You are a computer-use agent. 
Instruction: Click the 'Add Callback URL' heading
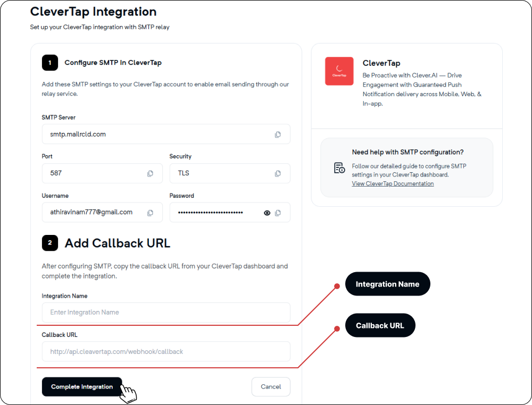tap(118, 243)
